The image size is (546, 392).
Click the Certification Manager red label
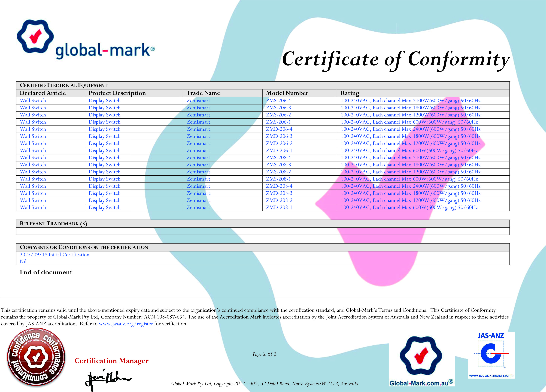[112, 361]
